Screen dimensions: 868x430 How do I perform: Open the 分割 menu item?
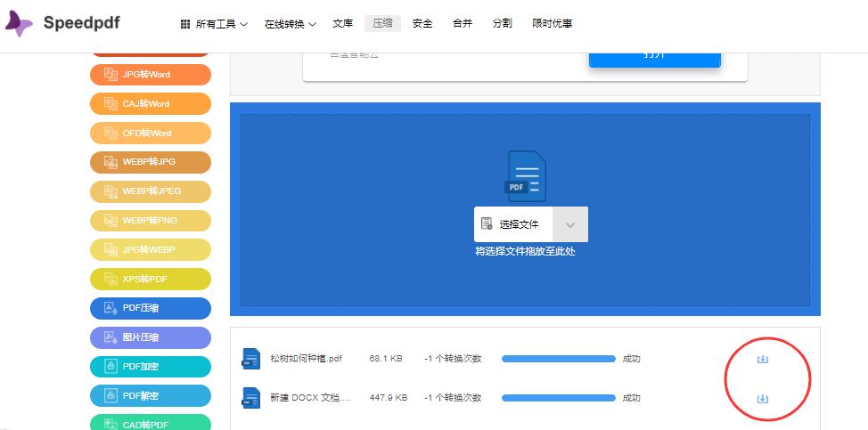point(502,23)
